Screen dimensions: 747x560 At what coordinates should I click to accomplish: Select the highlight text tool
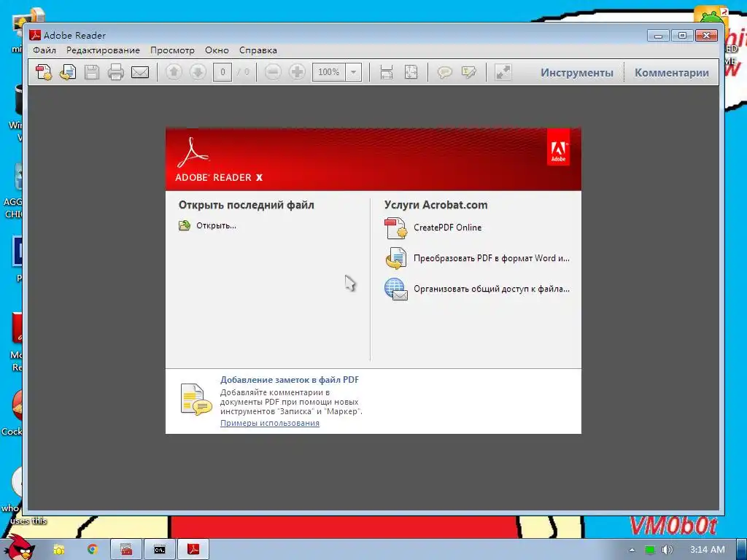pyautogui.click(x=469, y=72)
